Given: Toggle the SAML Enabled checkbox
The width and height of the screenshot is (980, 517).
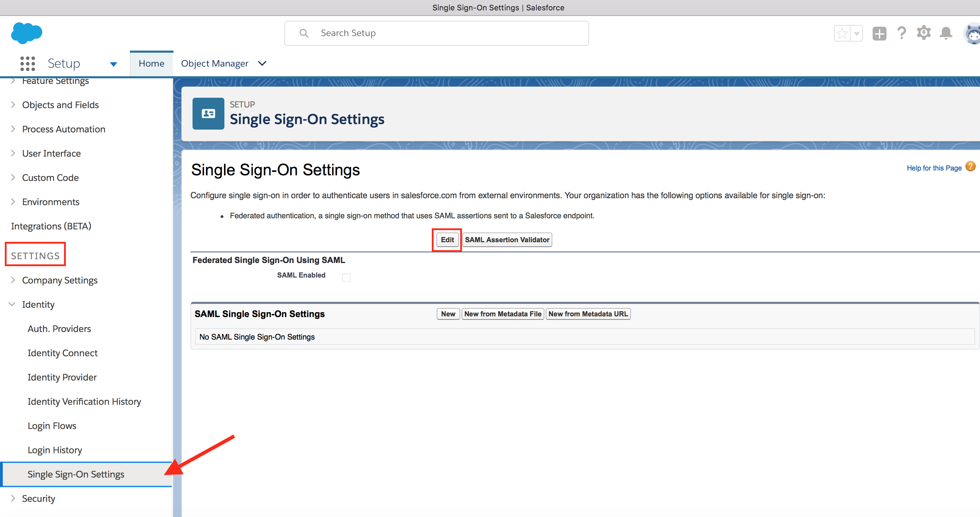Looking at the screenshot, I should (346, 277).
